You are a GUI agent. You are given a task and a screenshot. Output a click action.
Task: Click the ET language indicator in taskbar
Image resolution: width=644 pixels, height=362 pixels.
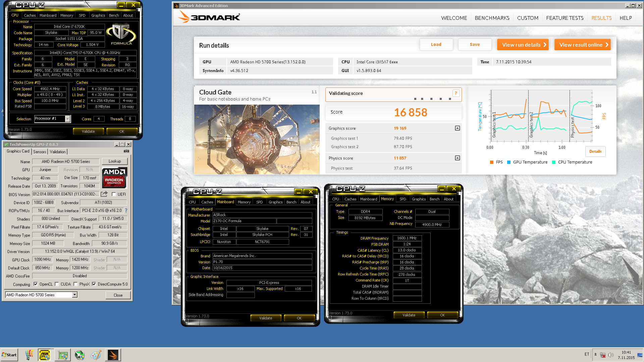click(x=587, y=354)
